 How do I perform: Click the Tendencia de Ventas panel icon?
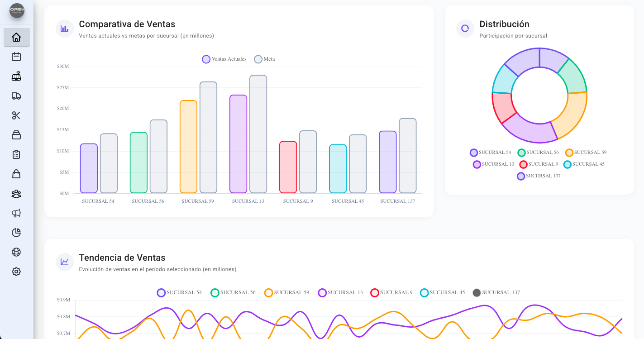point(64,262)
